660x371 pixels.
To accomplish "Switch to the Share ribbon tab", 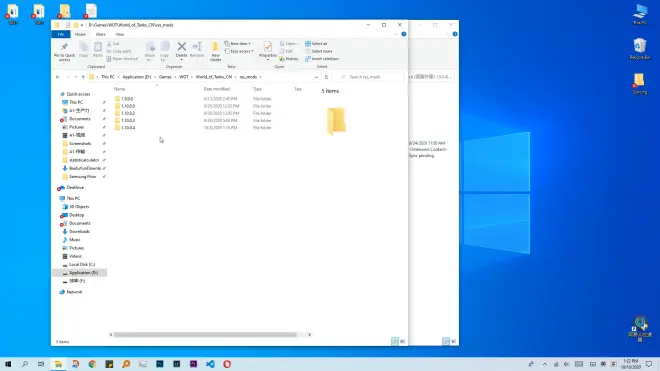I will click(x=101, y=34).
